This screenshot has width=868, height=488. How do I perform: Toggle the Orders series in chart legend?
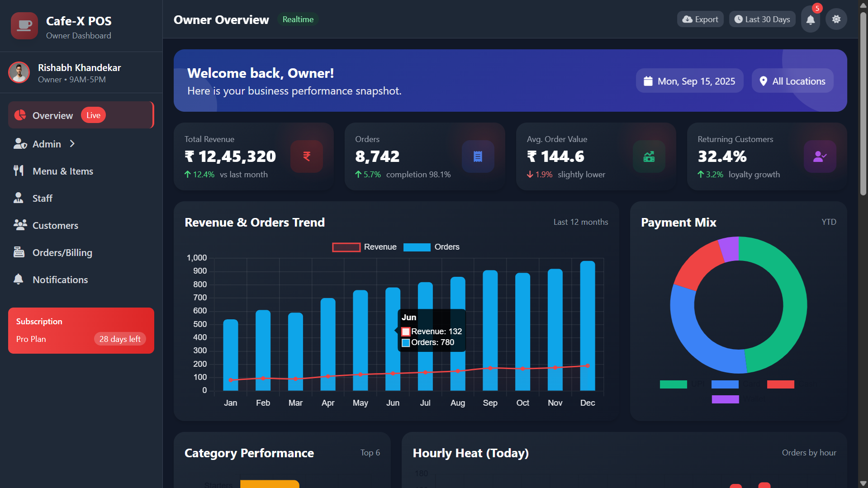(431, 247)
